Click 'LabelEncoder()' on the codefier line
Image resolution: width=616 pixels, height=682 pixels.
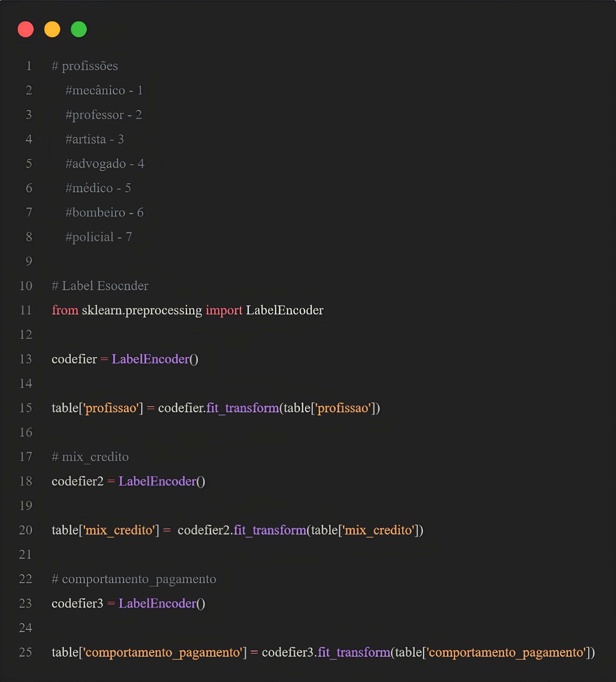[155, 359]
